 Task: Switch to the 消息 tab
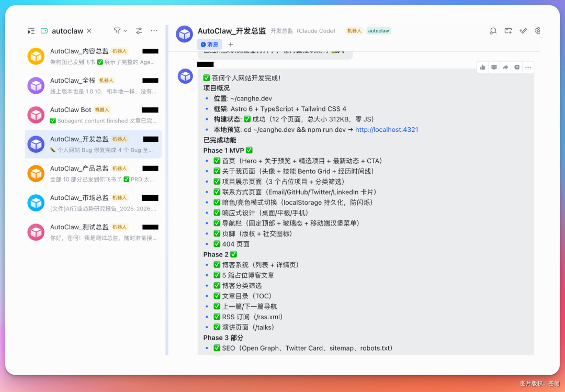click(x=209, y=44)
